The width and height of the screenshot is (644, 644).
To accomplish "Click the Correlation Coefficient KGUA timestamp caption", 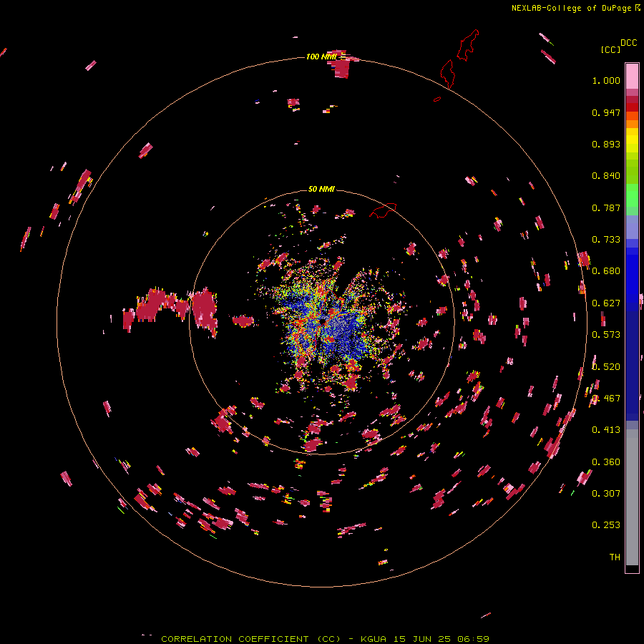I will click(x=325, y=639).
